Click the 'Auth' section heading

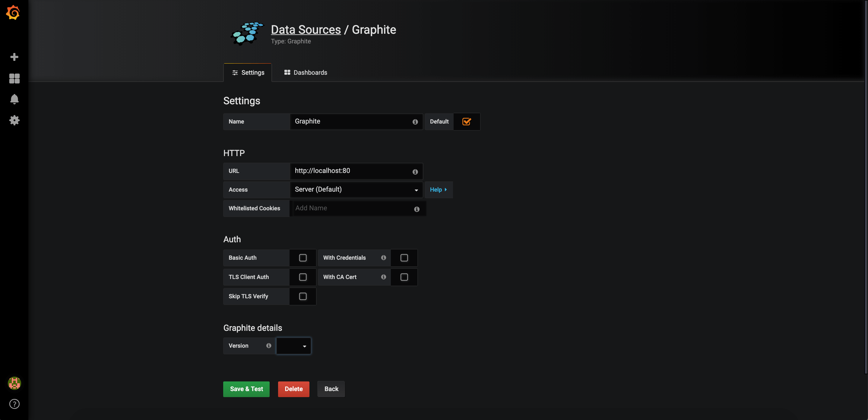(x=232, y=239)
